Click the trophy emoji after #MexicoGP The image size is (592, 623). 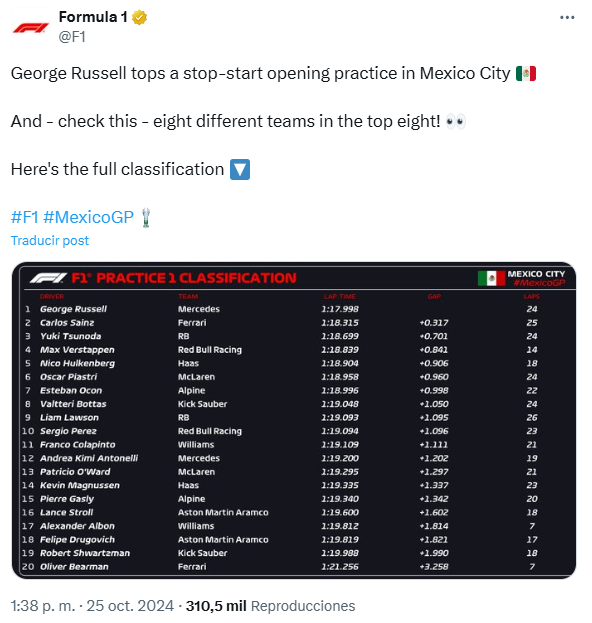click(x=146, y=218)
